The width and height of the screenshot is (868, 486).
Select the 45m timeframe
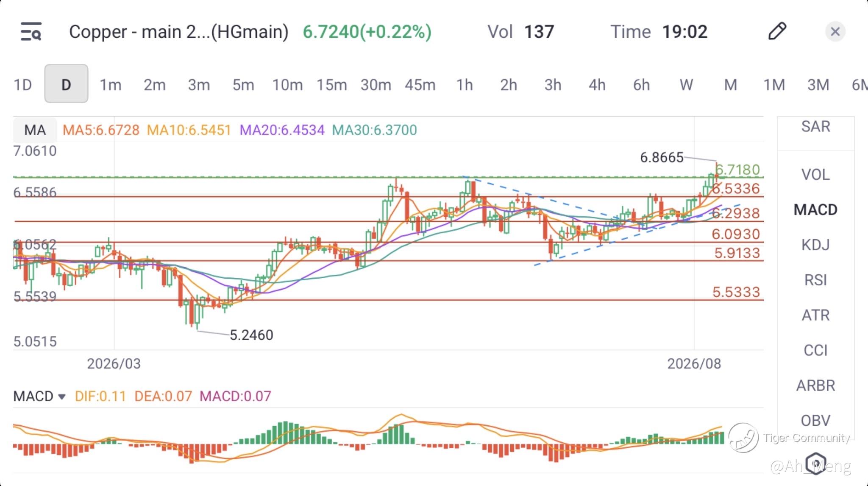pyautogui.click(x=420, y=85)
